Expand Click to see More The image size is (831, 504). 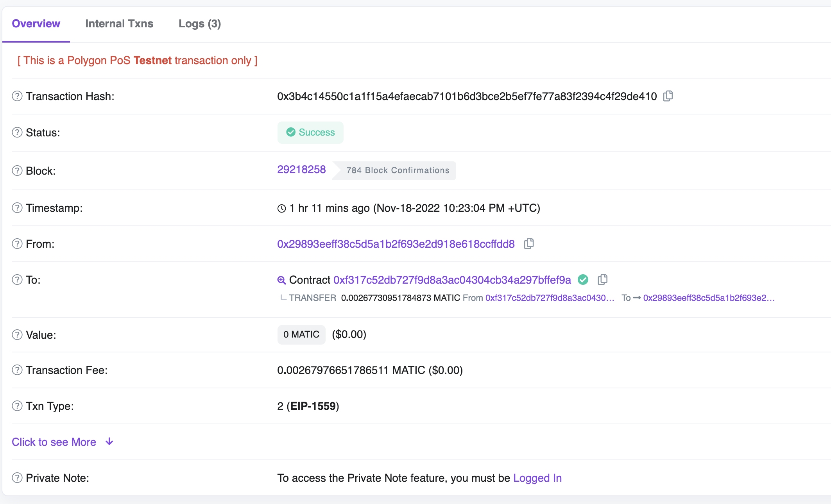tap(54, 442)
